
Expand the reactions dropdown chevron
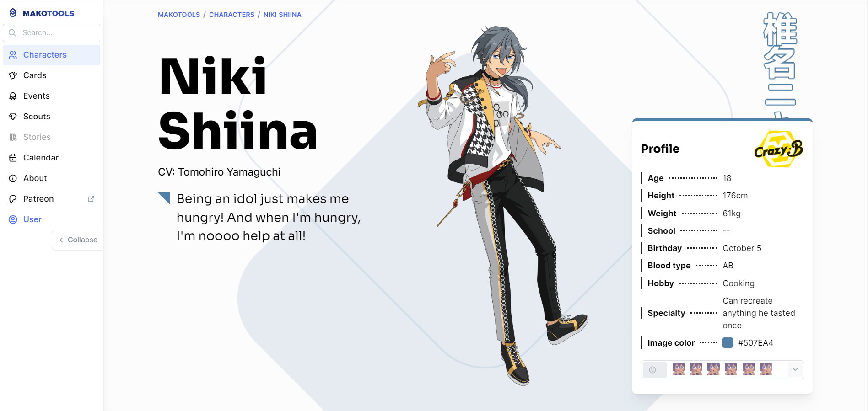[x=795, y=369]
